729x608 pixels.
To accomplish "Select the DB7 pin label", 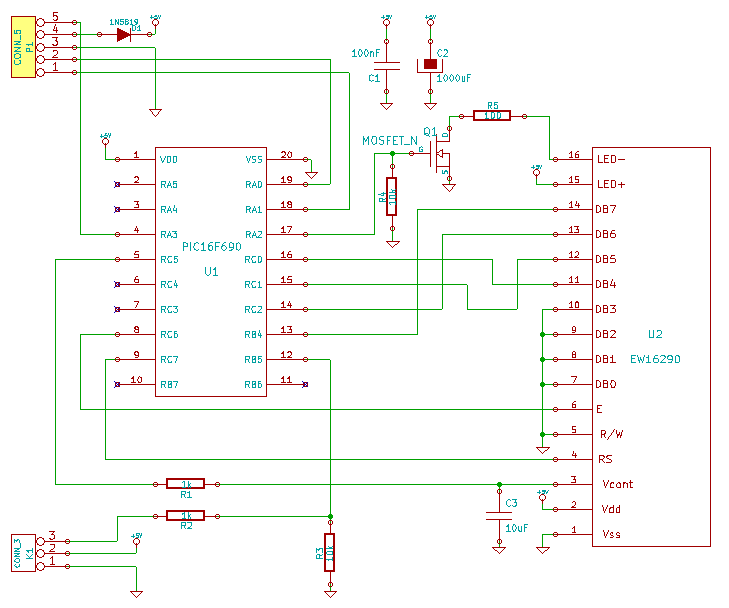I will point(606,209).
